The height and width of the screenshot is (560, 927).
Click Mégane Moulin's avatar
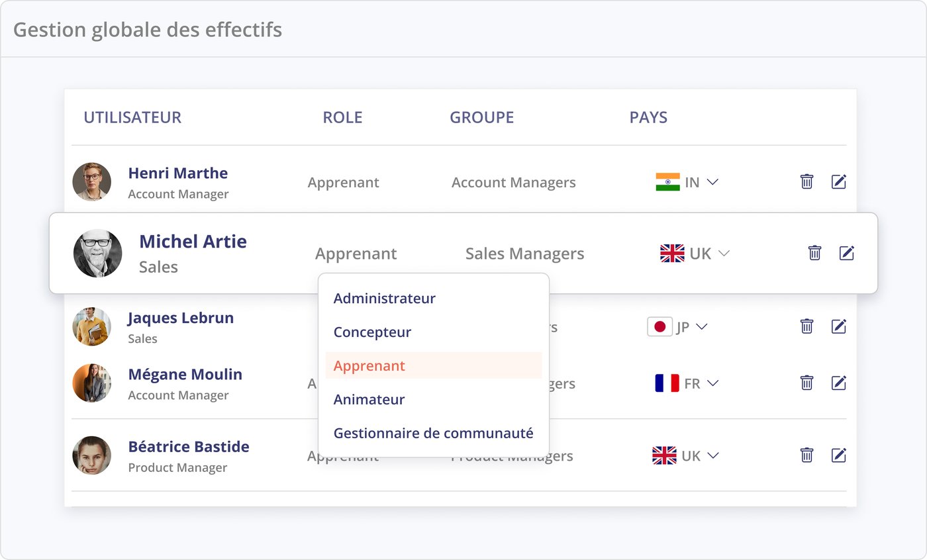tap(91, 383)
